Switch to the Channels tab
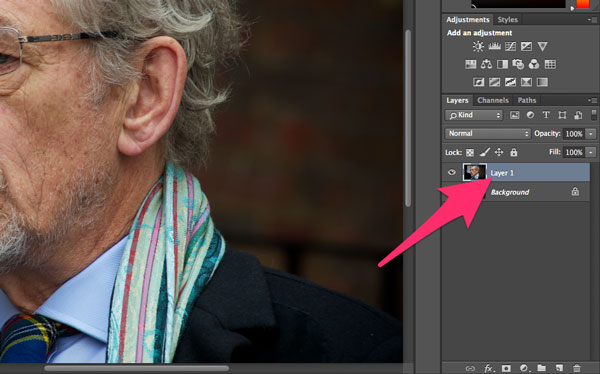 (x=493, y=100)
